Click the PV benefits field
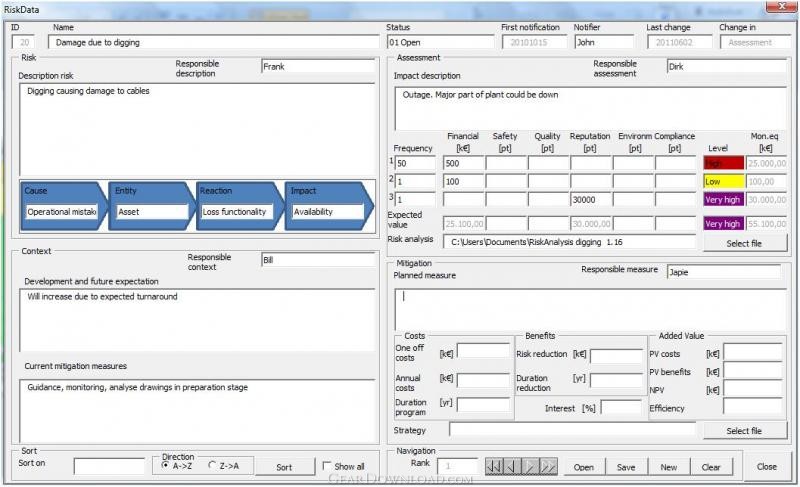Viewport: 800px width, 487px height. [753, 371]
